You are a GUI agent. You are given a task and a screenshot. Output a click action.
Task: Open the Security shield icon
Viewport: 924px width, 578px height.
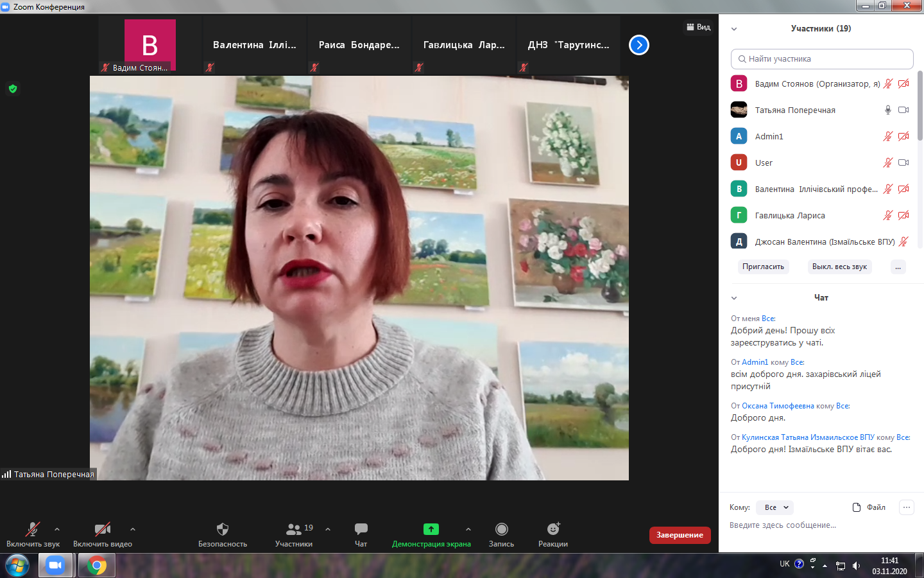pos(223,529)
